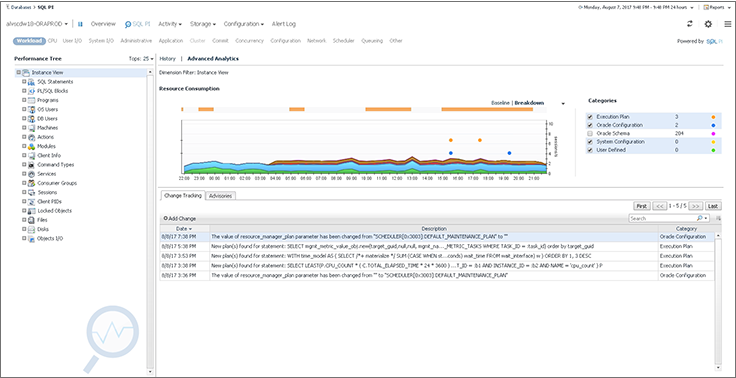
Task: Click the SQL Statements tree icon
Action: point(31,82)
